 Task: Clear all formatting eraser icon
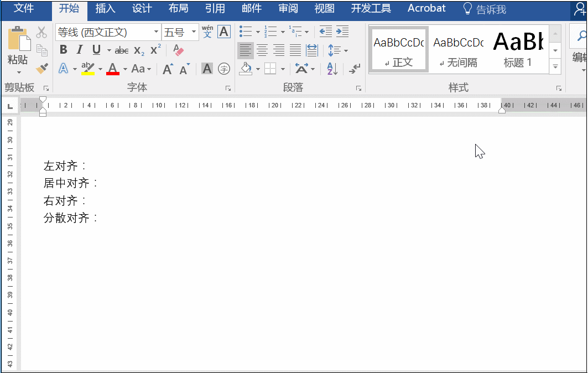(x=178, y=50)
